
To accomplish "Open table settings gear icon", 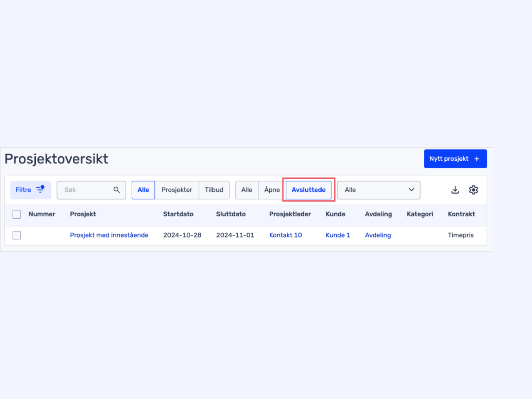I will click(x=473, y=190).
